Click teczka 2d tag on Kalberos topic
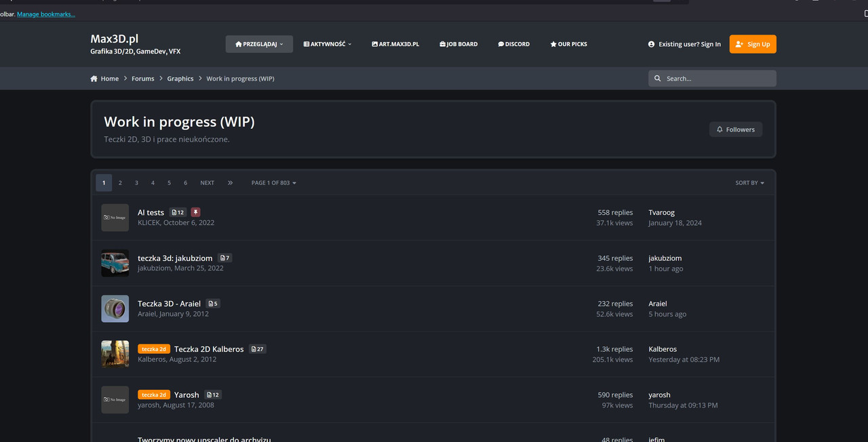Image resolution: width=868 pixels, height=442 pixels. tap(154, 349)
